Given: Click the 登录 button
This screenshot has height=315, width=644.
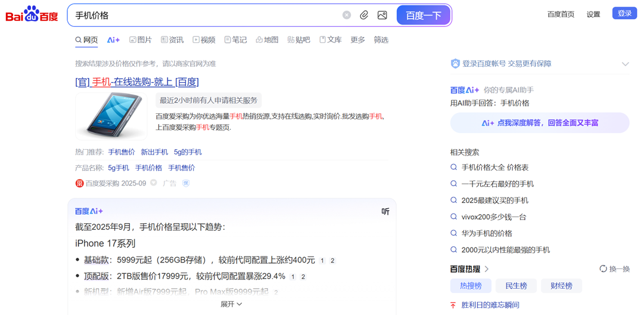Looking at the screenshot, I should (624, 13).
